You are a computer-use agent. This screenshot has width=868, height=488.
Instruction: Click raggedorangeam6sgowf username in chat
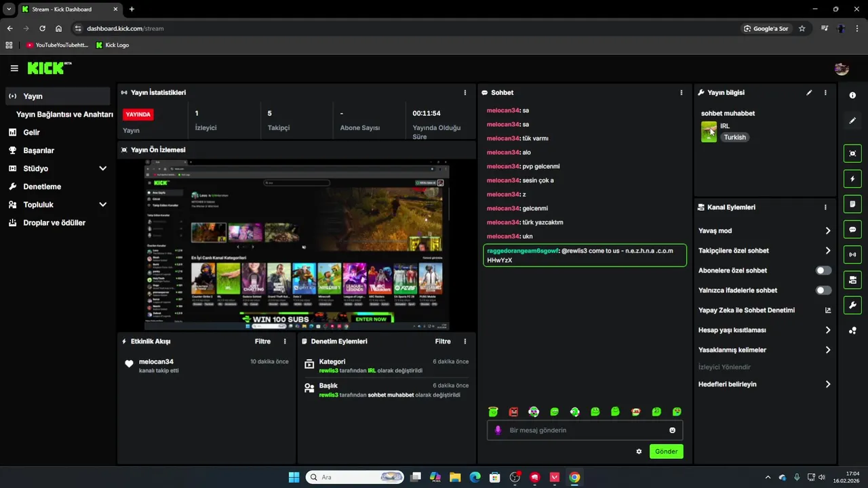(522, 251)
